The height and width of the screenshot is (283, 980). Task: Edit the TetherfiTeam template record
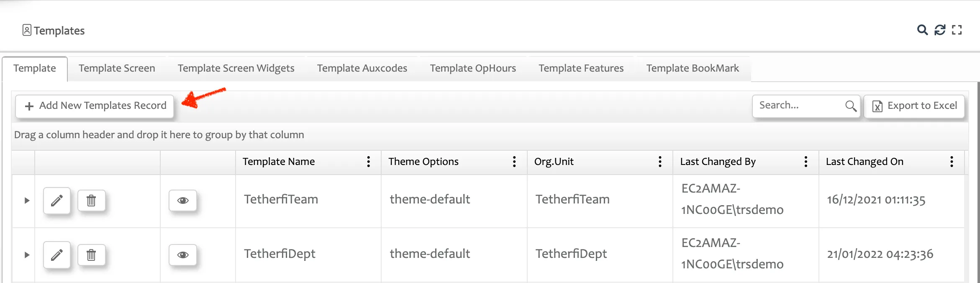(x=57, y=201)
